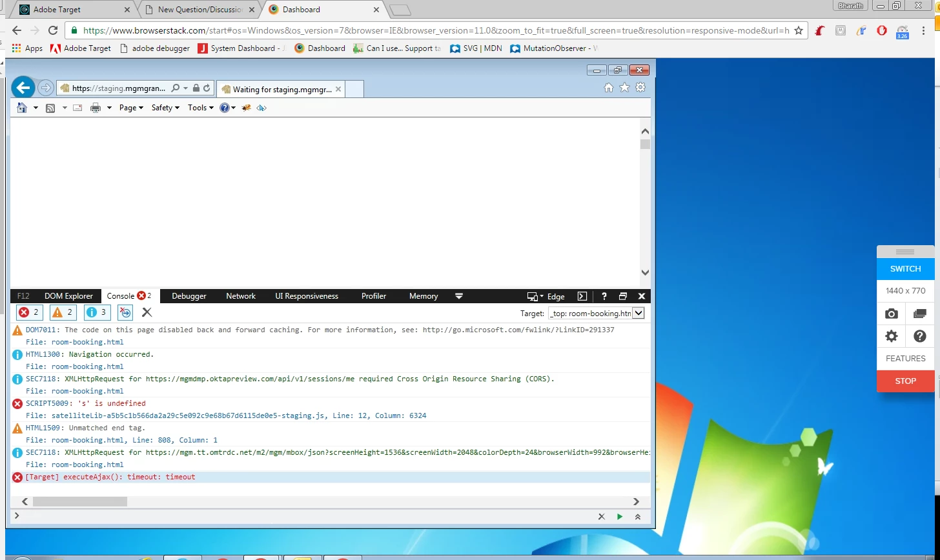Image resolution: width=940 pixels, height=560 pixels.
Task: Clear console input with small X
Action: [x=601, y=517]
